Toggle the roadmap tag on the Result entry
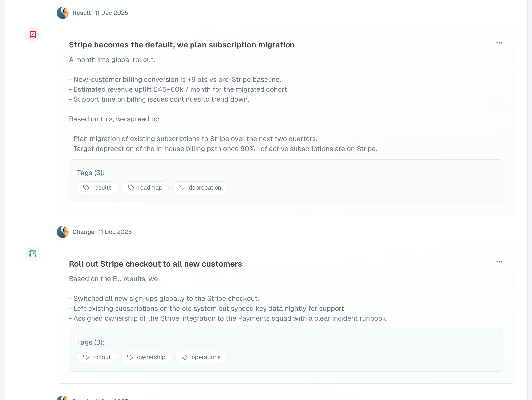Viewport: 532px width, 400px height. pyautogui.click(x=145, y=188)
